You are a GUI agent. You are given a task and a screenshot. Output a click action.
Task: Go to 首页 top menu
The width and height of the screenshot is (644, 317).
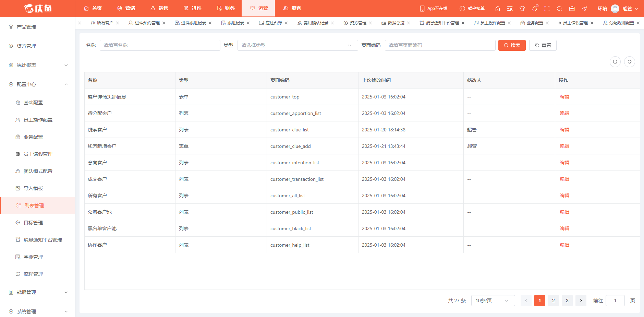click(93, 8)
